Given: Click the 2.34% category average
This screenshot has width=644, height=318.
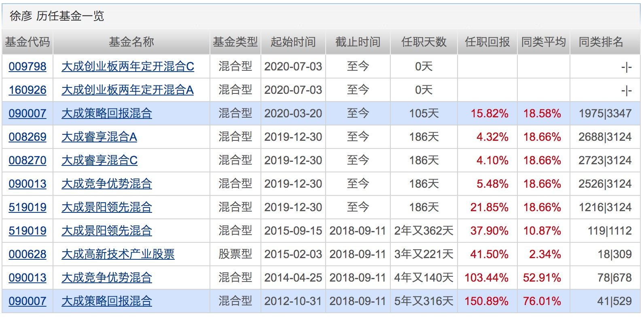Looking at the screenshot, I should (545, 254).
